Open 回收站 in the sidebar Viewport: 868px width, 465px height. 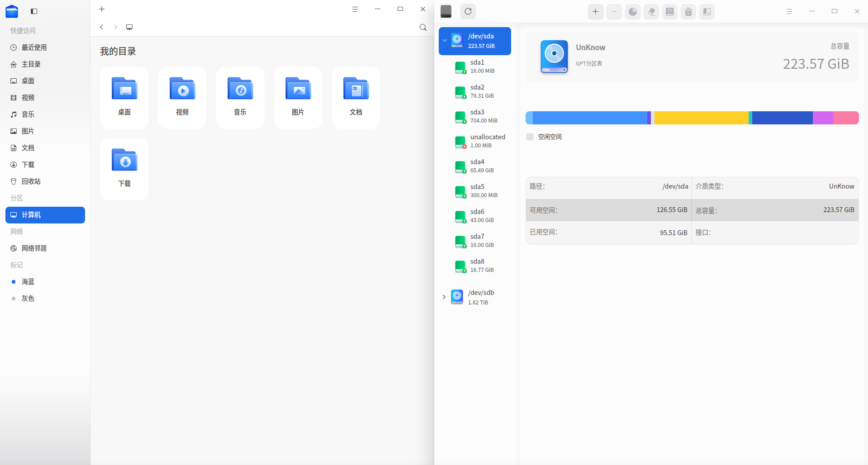pos(45,181)
